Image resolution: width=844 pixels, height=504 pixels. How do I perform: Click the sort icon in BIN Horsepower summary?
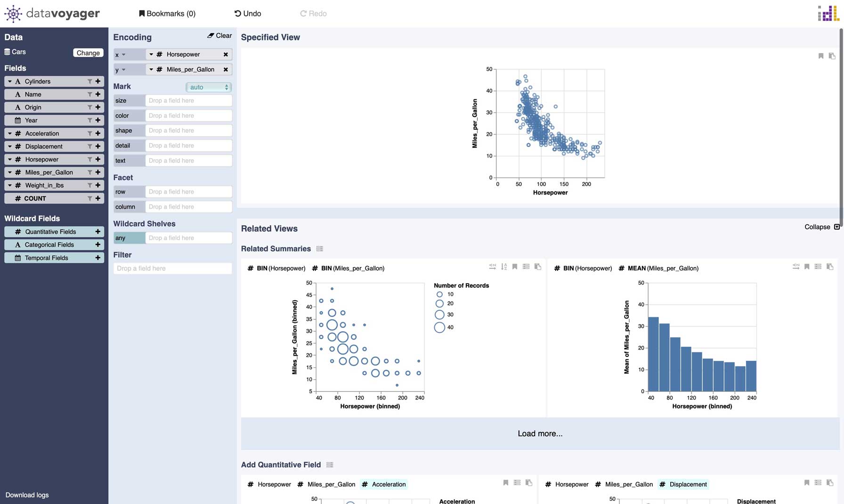point(504,267)
